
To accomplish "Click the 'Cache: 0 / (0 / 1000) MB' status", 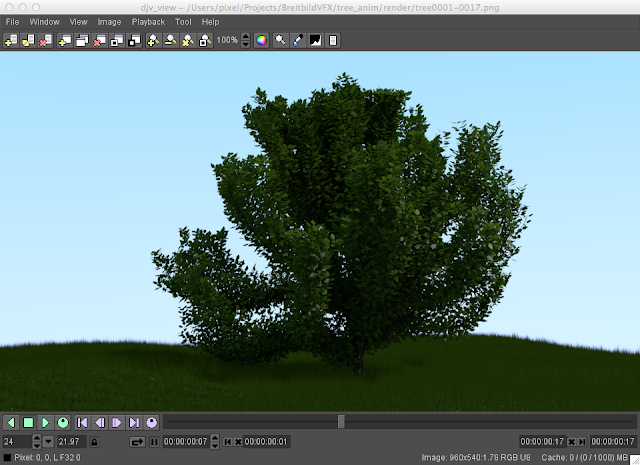I will [x=584, y=458].
